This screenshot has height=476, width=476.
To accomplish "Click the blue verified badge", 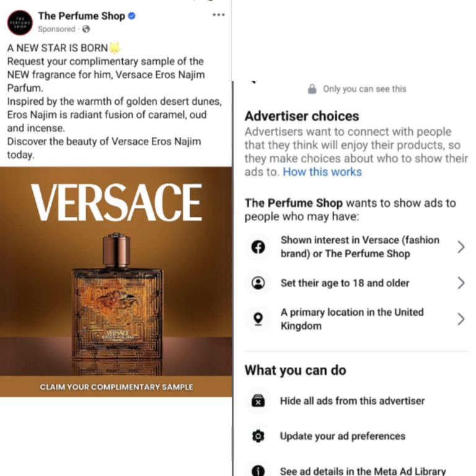I will click(x=131, y=16).
